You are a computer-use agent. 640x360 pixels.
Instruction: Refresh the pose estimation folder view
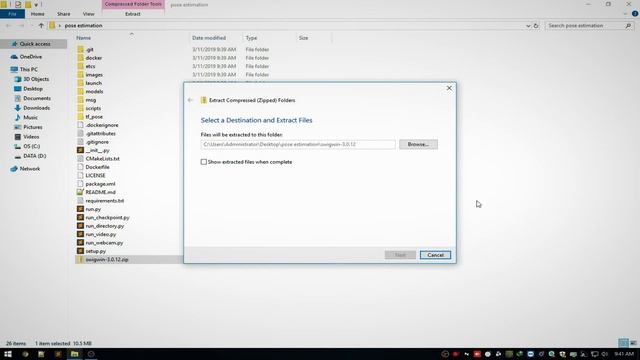click(x=536, y=25)
